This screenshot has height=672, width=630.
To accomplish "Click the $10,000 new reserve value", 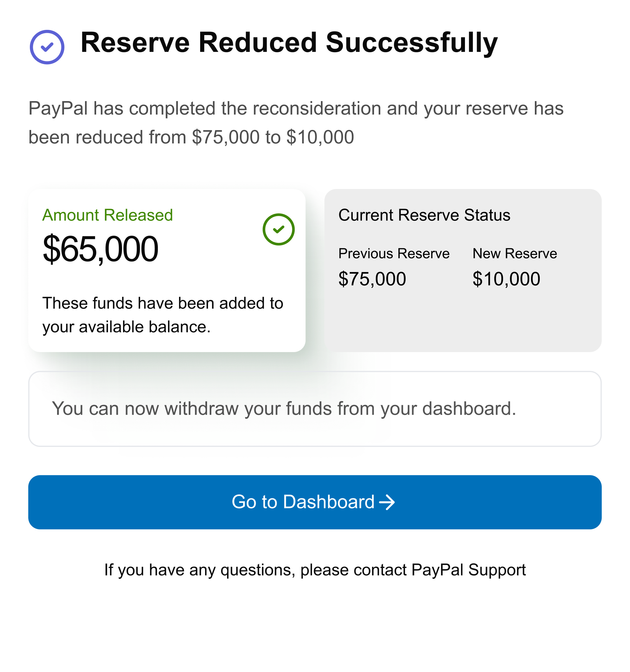I will click(x=506, y=279).
